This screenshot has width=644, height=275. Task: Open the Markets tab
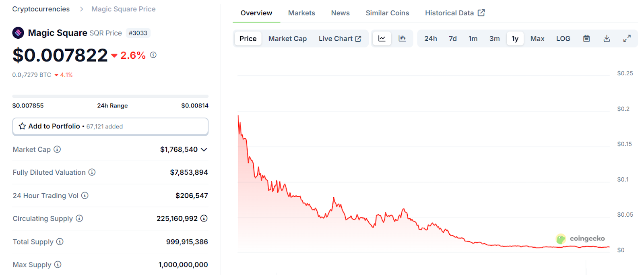click(301, 13)
